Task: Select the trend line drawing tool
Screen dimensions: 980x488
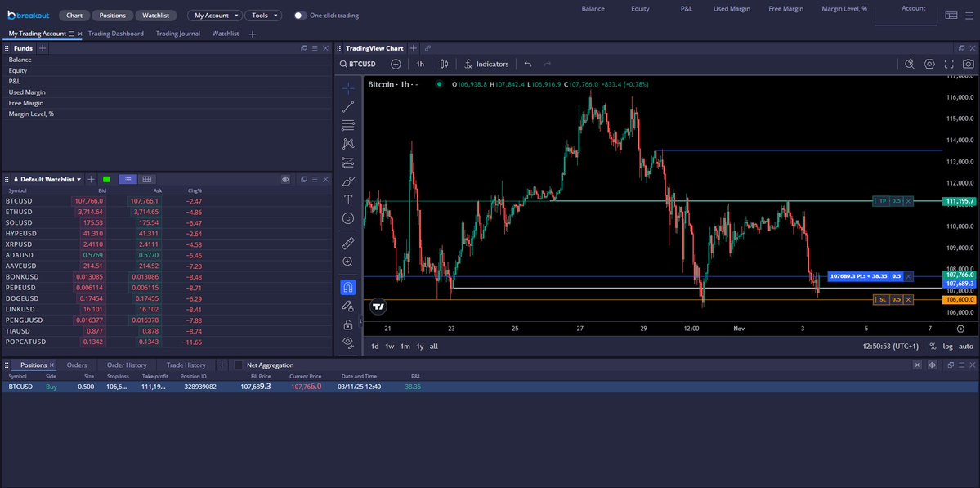Action: click(x=348, y=106)
